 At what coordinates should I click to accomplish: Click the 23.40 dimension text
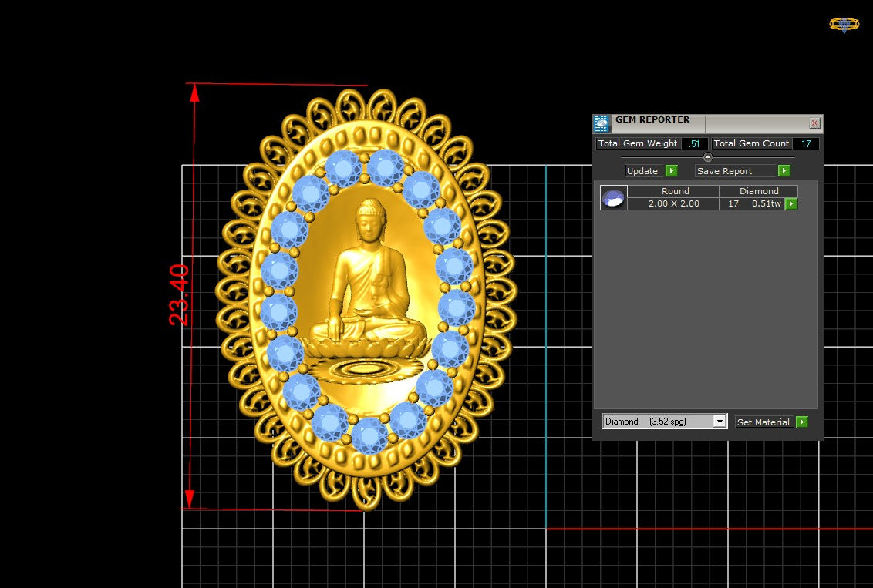(x=179, y=295)
